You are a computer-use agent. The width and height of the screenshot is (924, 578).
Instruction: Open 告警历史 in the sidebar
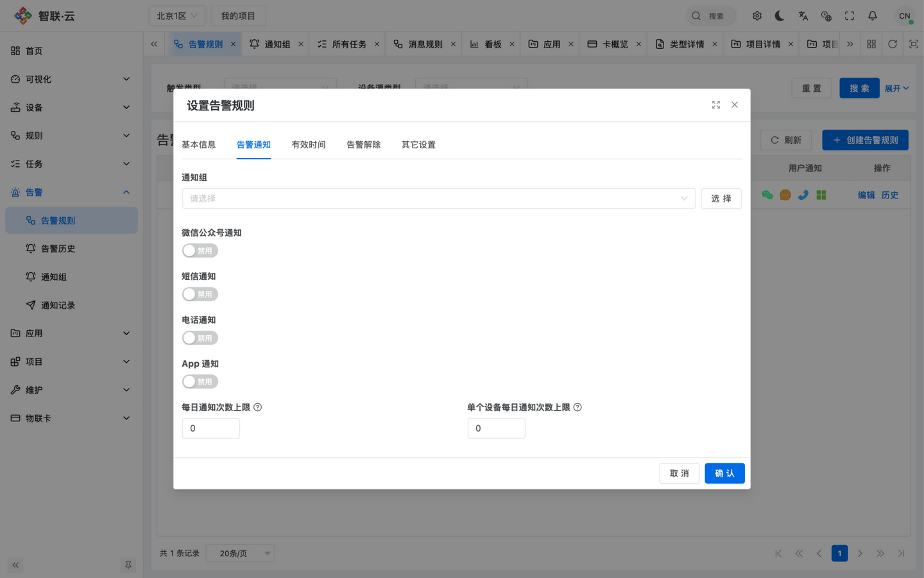pos(72,249)
